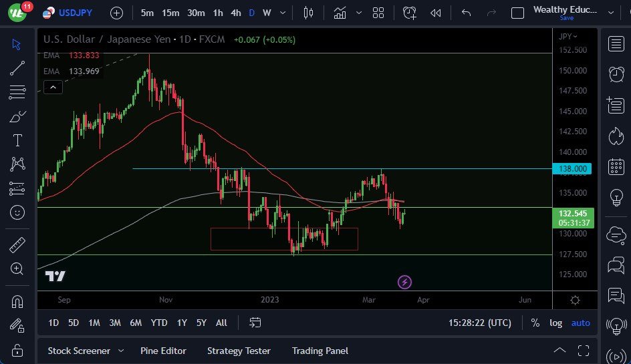Switch to the Strategy Tester tab

(239, 351)
